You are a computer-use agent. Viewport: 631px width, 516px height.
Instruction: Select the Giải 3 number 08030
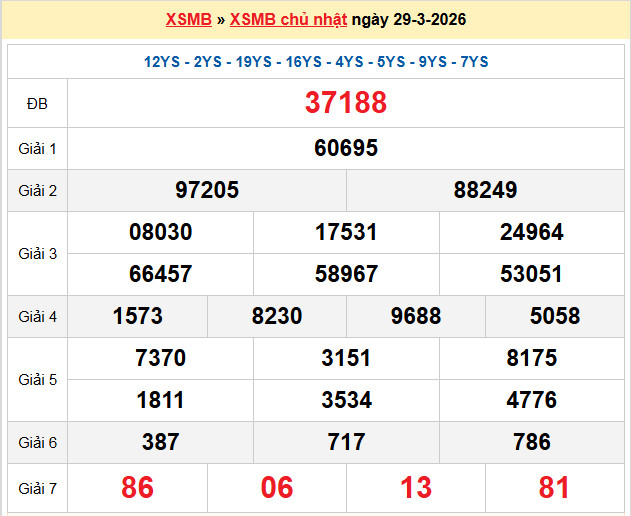[x=160, y=233]
